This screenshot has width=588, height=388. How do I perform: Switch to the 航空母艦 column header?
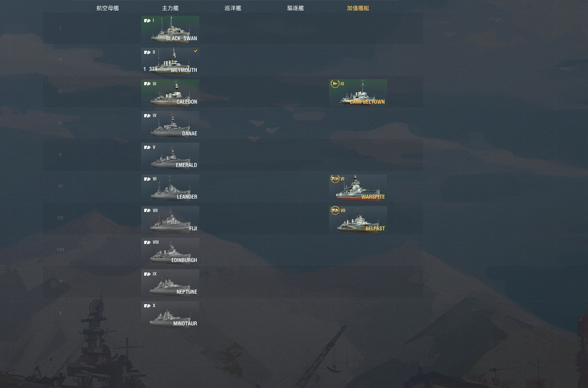[x=108, y=8]
